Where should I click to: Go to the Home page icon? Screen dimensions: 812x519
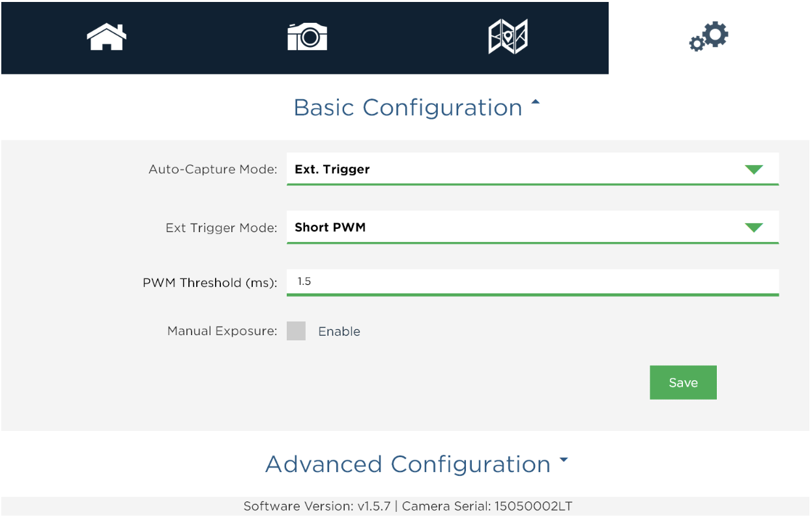tap(106, 37)
